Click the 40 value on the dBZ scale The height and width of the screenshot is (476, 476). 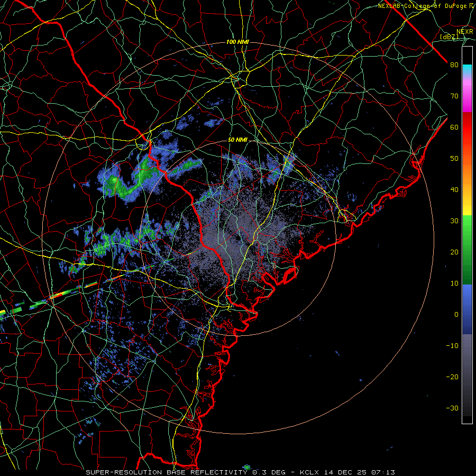454,190
